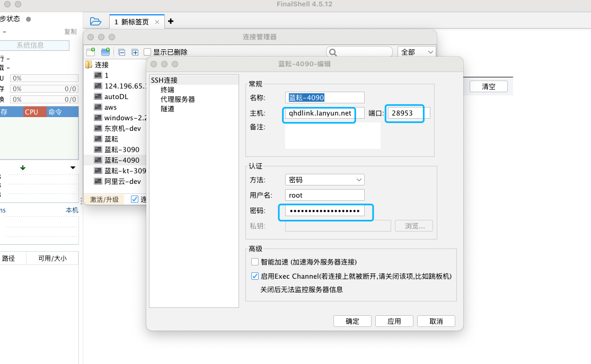Click the search field in 连接管理器

click(359, 52)
